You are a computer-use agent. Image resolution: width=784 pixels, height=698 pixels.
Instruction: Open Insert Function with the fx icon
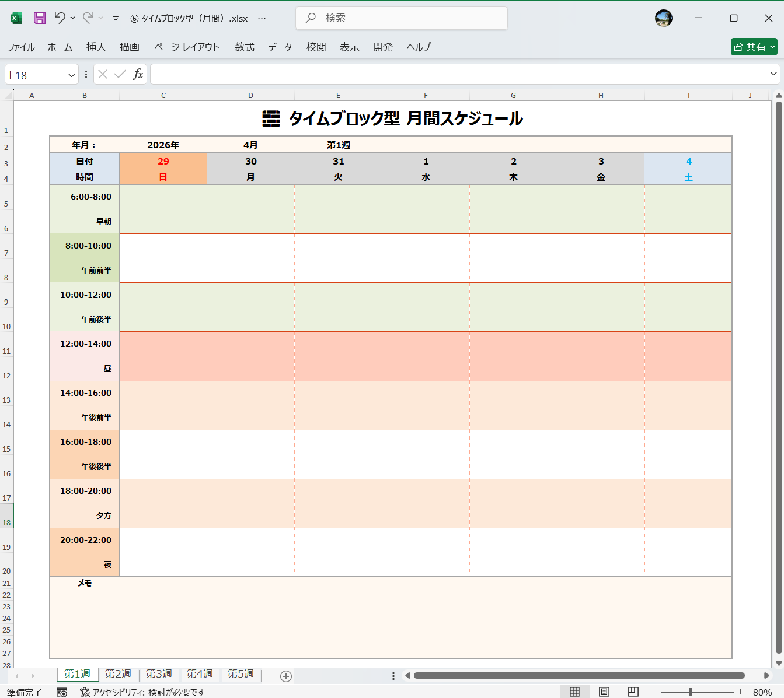click(138, 74)
